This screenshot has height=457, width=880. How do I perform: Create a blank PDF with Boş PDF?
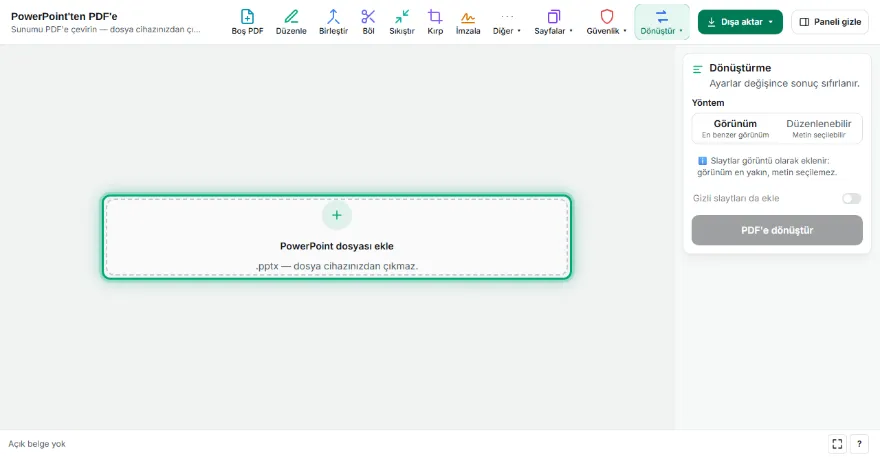pos(247,22)
